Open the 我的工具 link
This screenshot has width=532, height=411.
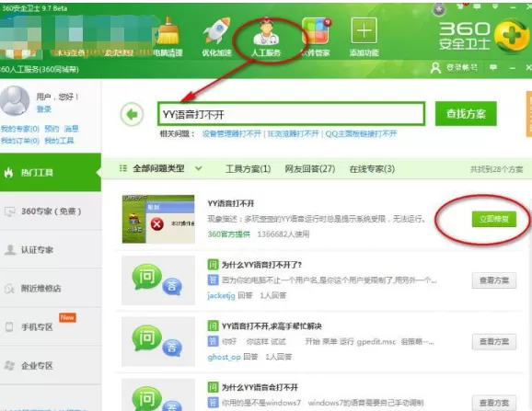60,141
